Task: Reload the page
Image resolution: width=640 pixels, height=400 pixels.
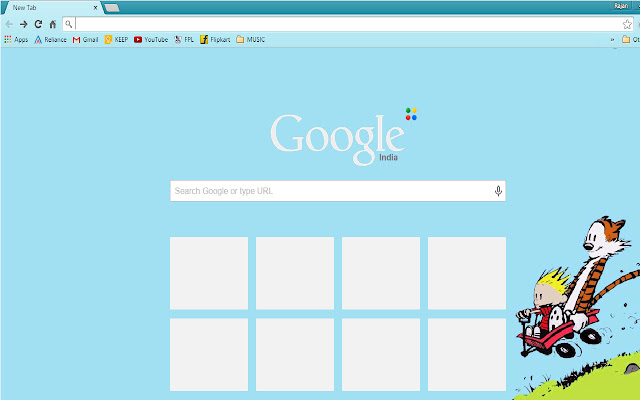Action: pos(38,24)
